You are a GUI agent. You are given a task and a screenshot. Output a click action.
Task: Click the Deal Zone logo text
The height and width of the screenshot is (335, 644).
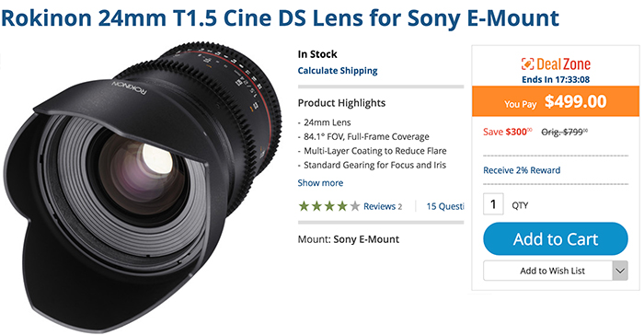click(563, 64)
